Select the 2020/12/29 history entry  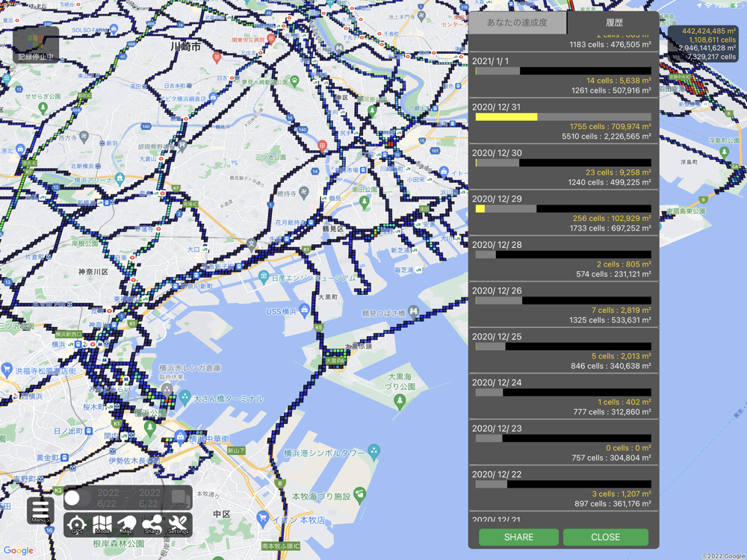pos(563,213)
